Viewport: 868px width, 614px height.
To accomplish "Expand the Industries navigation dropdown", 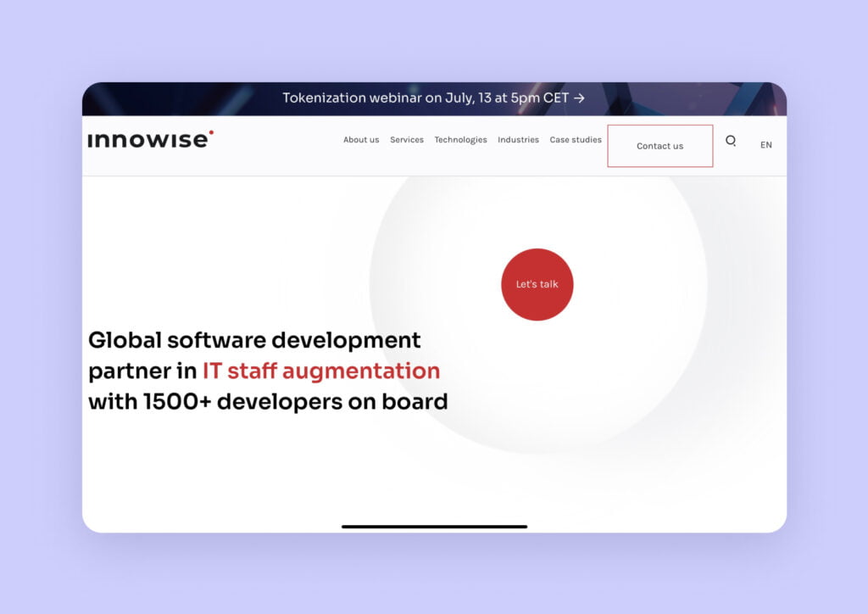I will (x=519, y=140).
